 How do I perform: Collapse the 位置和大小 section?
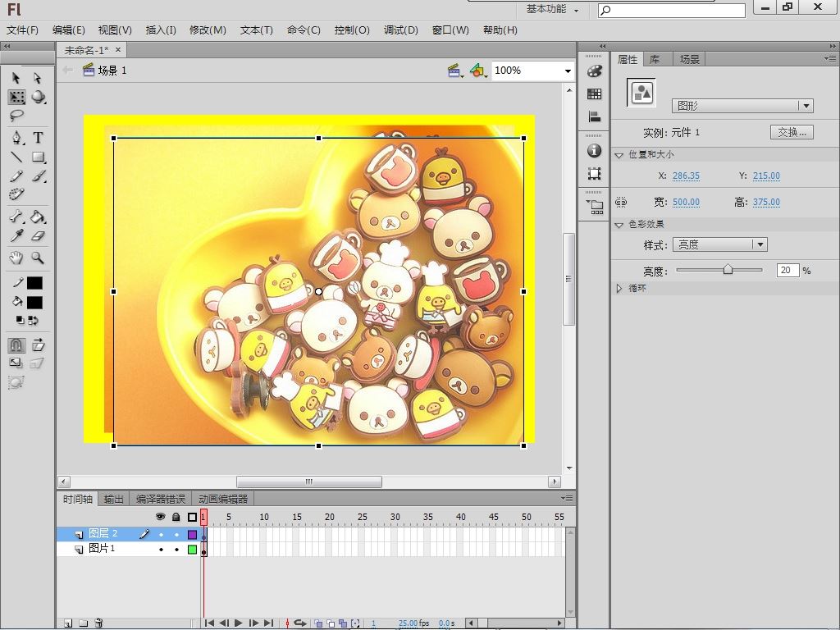click(619, 155)
